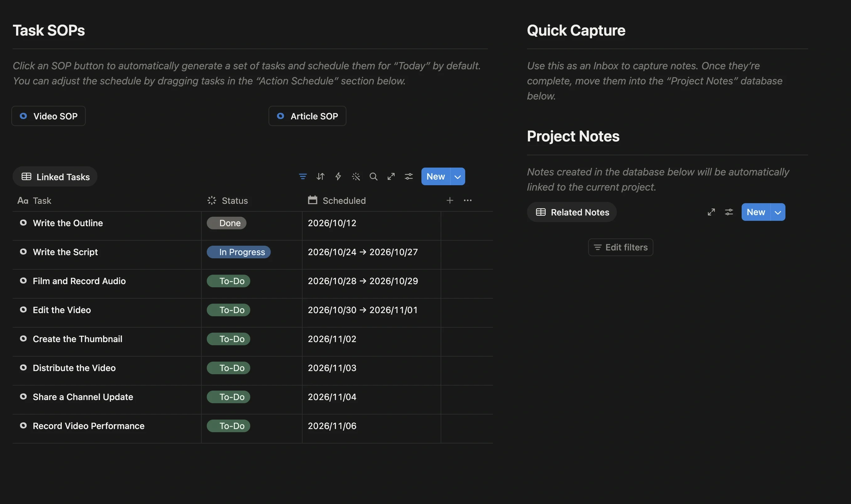Open the Write the Outline task page icon
851x504 pixels.
23,223
